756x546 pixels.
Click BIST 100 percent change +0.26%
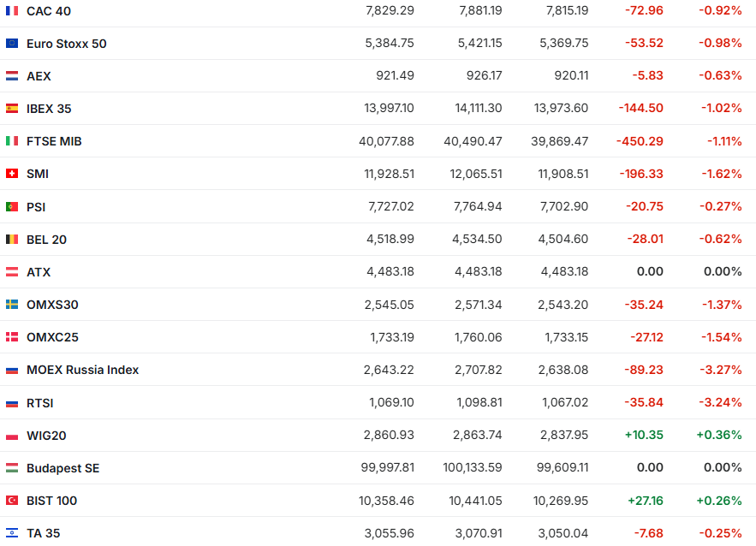(x=718, y=501)
